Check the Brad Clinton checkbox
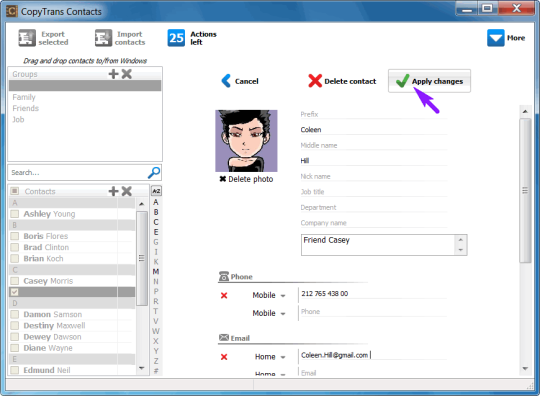The height and width of the screenshot is (396, 540). coord(14,247)
